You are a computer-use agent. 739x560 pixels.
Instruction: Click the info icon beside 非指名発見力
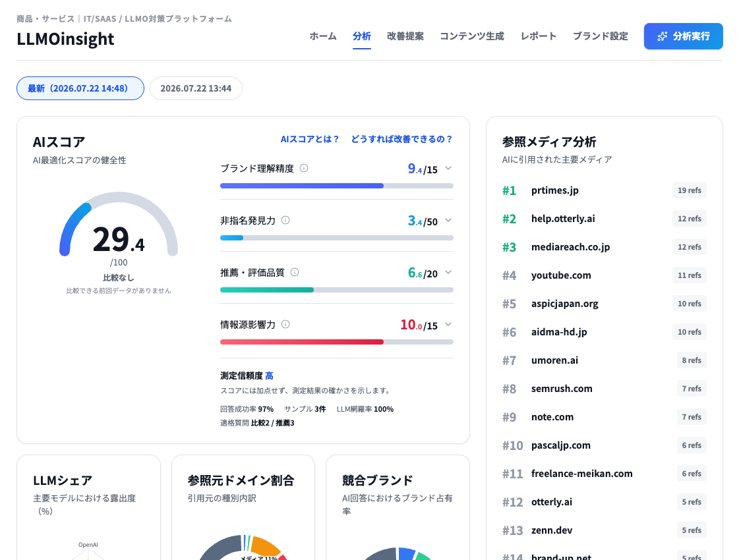tap(285, 220)
